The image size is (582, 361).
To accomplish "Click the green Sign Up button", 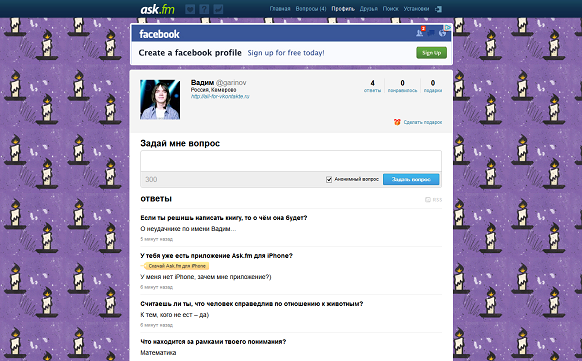I will (x=431, y=53).
